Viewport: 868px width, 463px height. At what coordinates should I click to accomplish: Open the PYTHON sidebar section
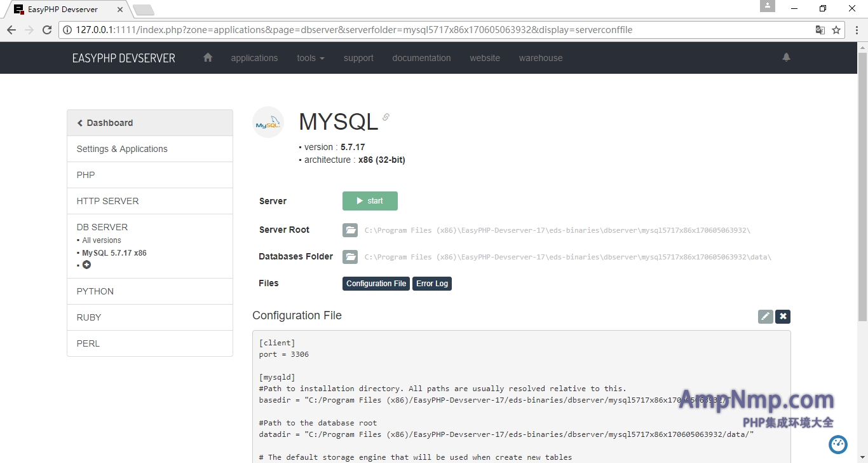[x=150, y=291]
